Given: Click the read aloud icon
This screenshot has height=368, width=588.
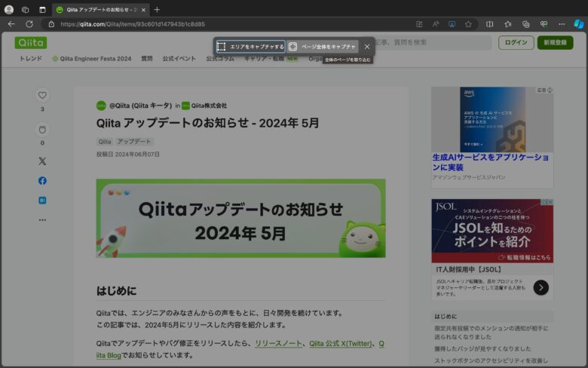Looking at the screenshot, I should 436,24.
